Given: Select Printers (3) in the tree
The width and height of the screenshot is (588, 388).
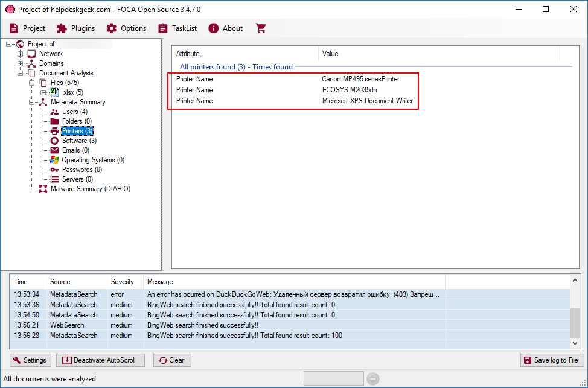Looking at the screenshot, I should coord(77,131).
